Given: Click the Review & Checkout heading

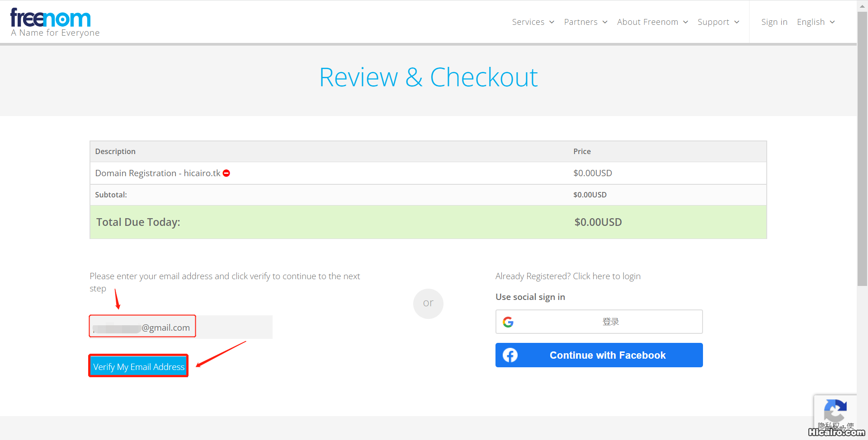Looking at the screenshot, I should (x=428, y=77).
